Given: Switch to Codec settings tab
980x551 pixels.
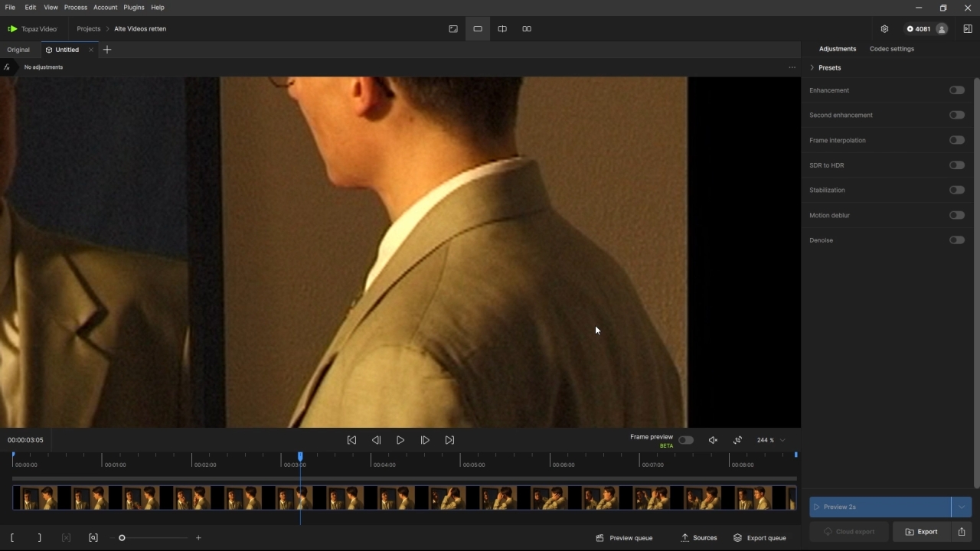Looking at the screenshot, I should click(x=892, y=49).
